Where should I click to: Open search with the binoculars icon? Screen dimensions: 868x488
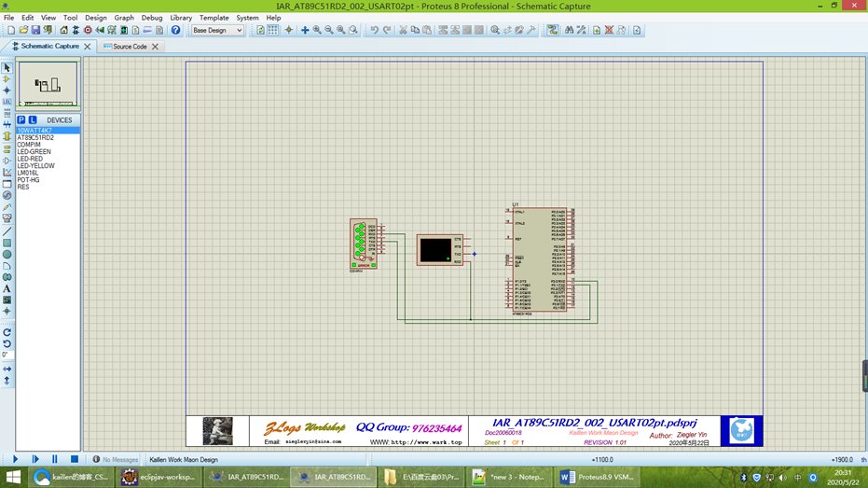click(x=569, y=30)
